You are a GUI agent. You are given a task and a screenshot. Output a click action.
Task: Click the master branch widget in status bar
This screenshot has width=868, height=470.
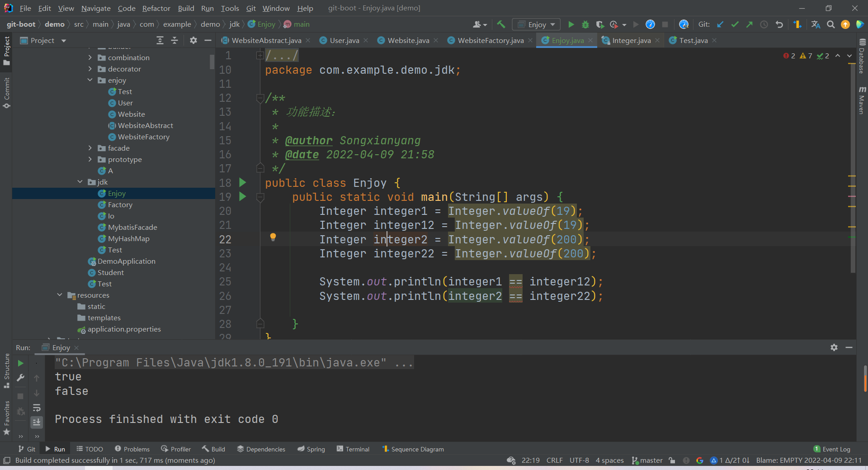(647, 461)
